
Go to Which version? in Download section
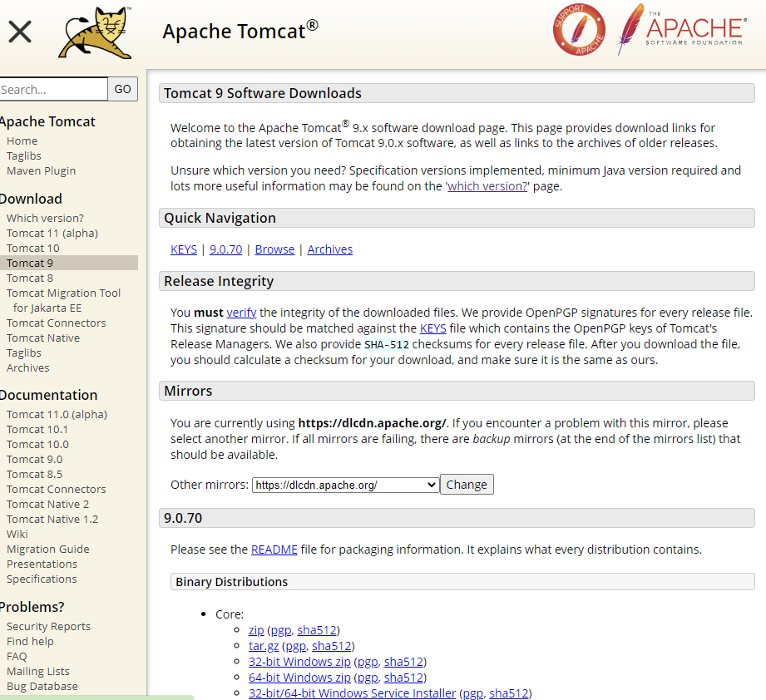[x=45, y=218]
